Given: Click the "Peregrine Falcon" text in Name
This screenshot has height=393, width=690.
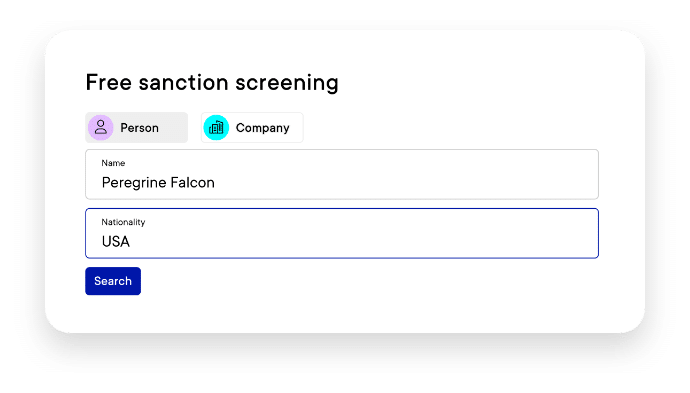Looking at the screenshot, I should pyautogui.click(x=158, y=183).
